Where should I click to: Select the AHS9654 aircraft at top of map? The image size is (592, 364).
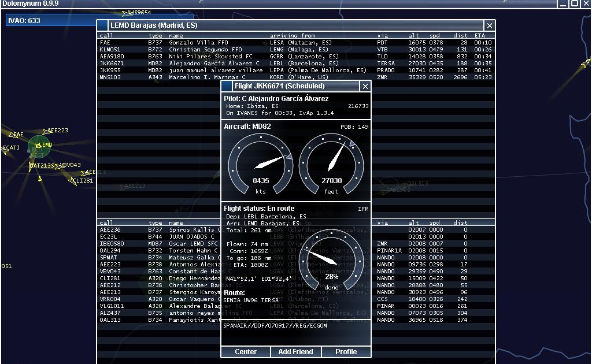(136, 13)
